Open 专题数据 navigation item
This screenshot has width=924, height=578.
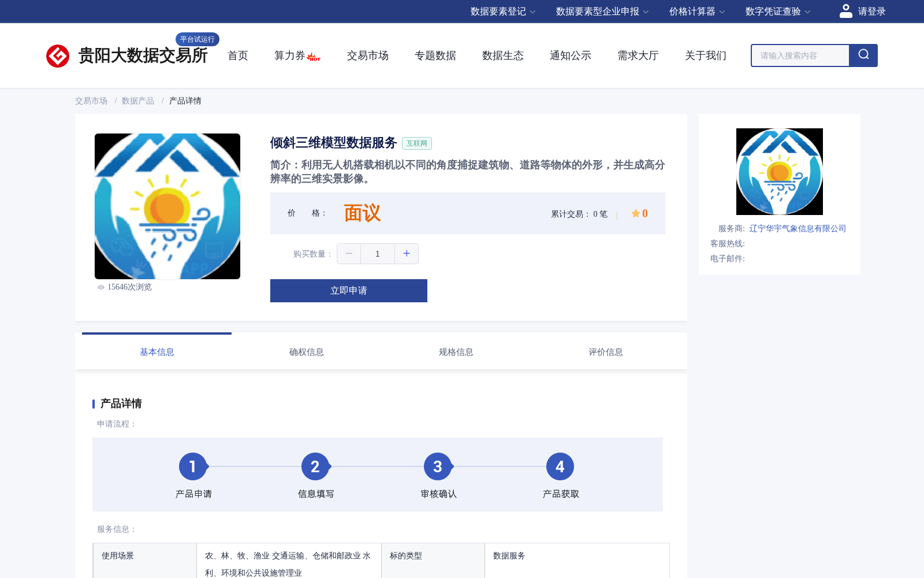pyautogui.click(x=435, y=55)
